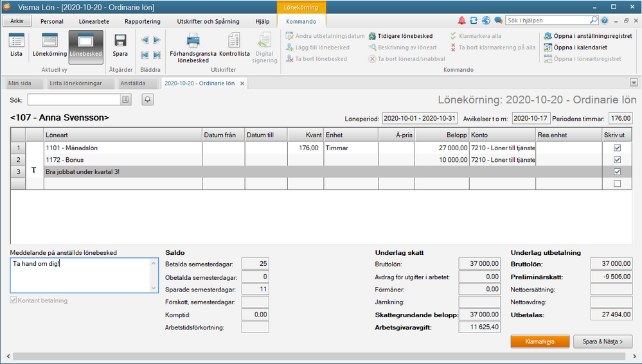The width and height of the screenshot is (642, 364).
Task: Check Skriv ut on the empty row
Action: tap(617, 184)
